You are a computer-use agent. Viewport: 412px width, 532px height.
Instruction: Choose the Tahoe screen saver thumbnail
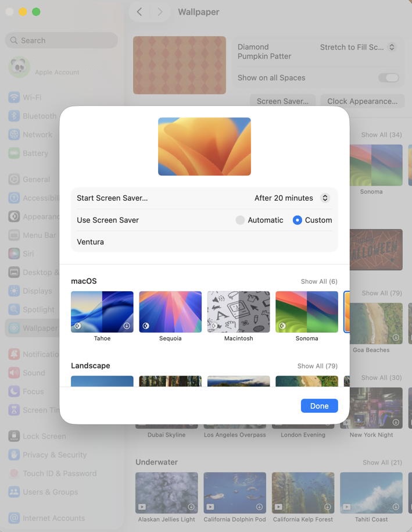point(102,312)
